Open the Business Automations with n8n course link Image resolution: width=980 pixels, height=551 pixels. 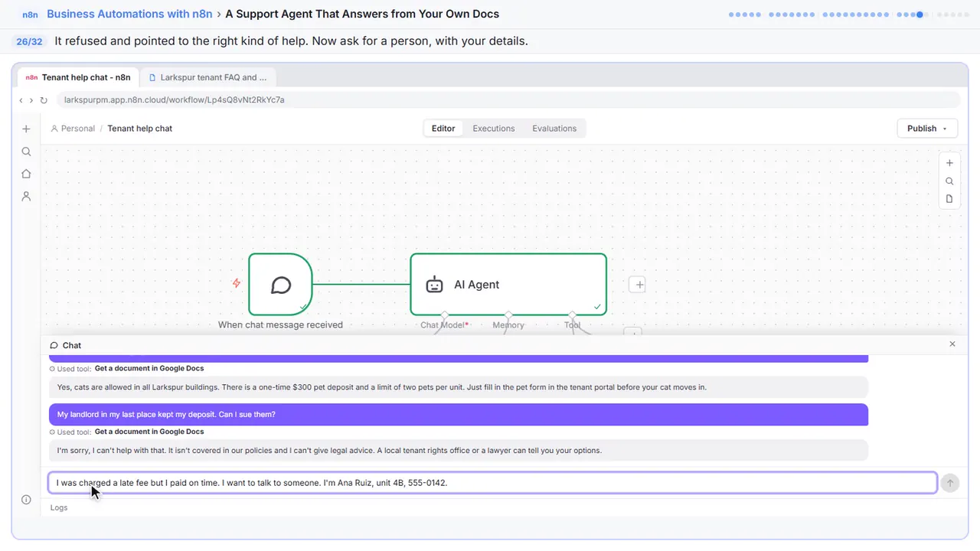[129, 14]
